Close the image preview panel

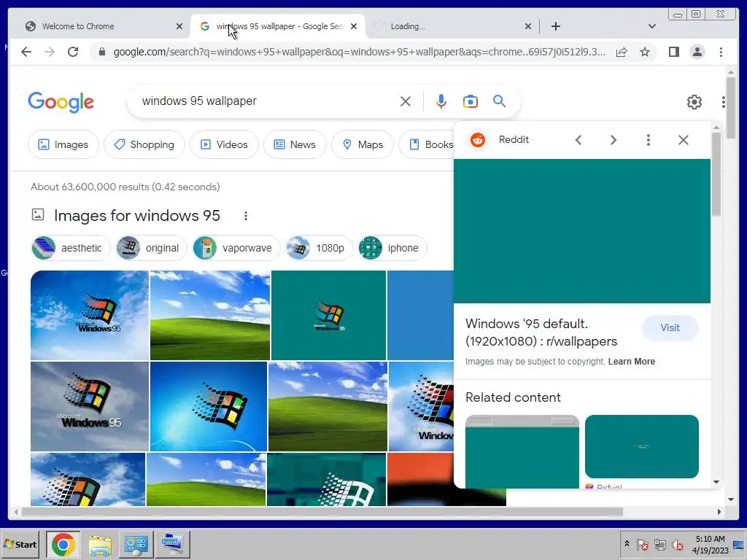coord(683,140)
